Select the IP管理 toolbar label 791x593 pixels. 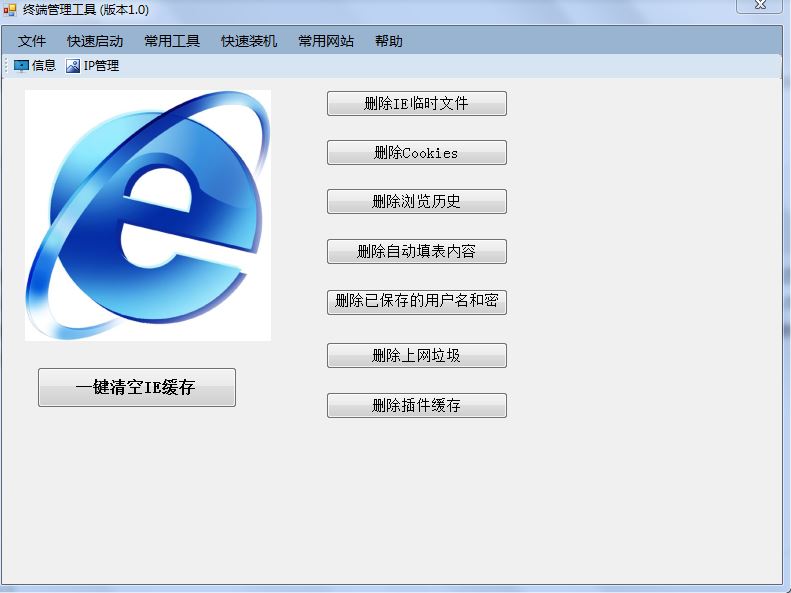pyautogui.click(x=101, y=66)
